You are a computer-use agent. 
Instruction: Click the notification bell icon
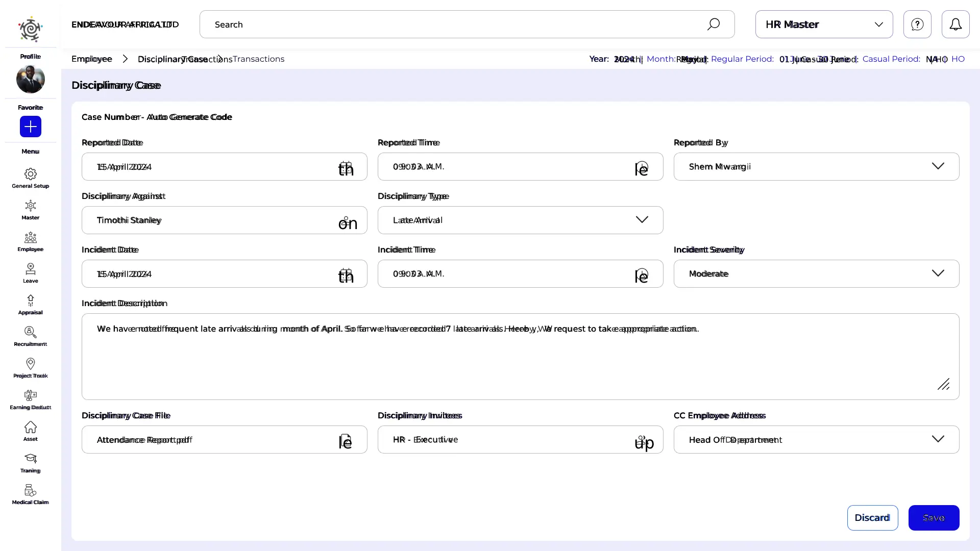955,24
